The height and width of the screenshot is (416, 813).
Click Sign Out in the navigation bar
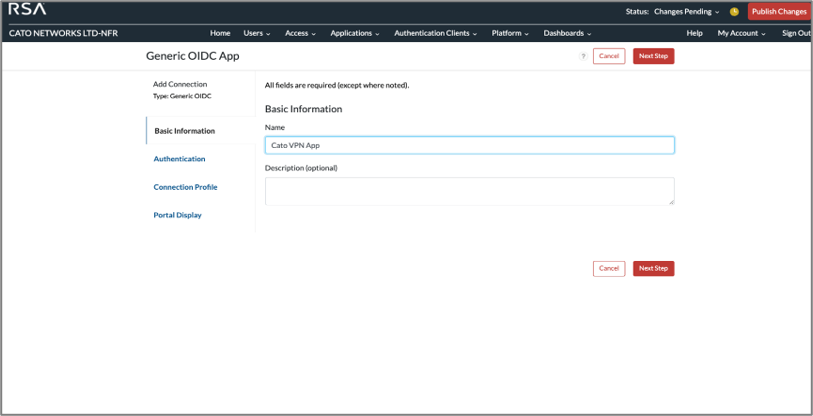click(x=796, y=33)
